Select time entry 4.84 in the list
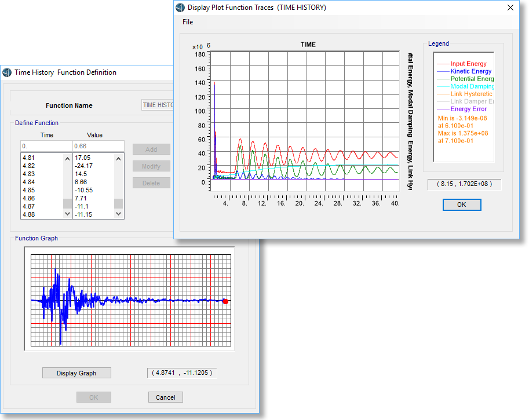Image resolution: width=529 pixels, height=420 pixels. (29, 182)
